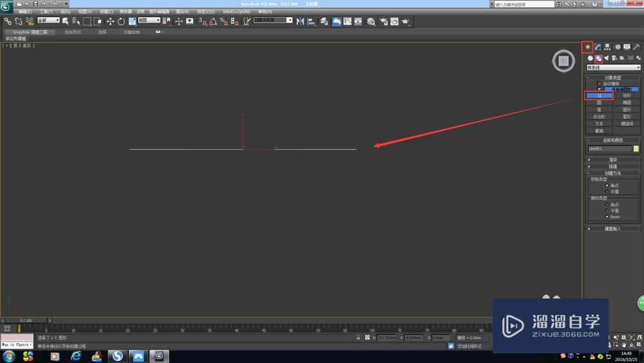This screenshot has width=644, height=363.
Task: Toggle the Spinner Snap tool
Action: (x=234, y=21)
